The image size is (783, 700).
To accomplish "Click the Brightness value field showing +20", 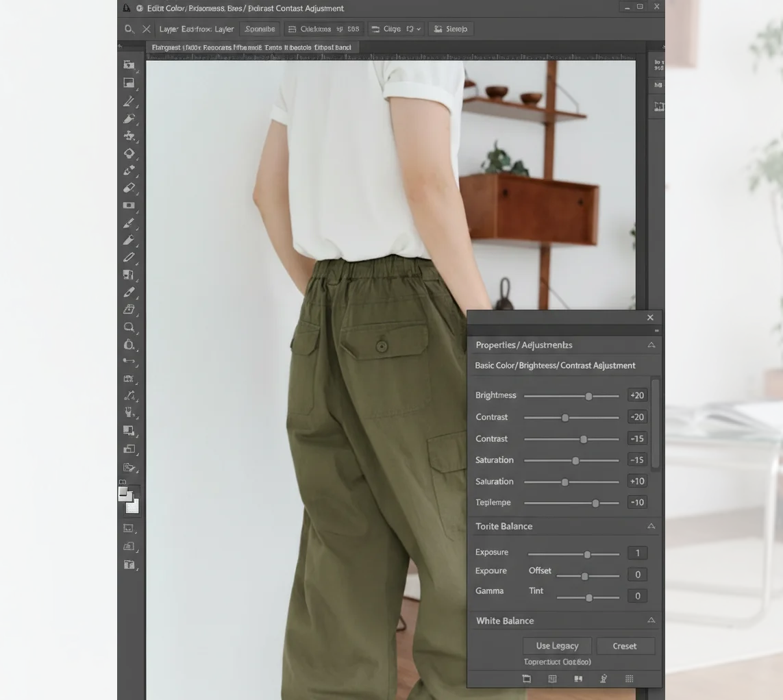I will [637, 395].
